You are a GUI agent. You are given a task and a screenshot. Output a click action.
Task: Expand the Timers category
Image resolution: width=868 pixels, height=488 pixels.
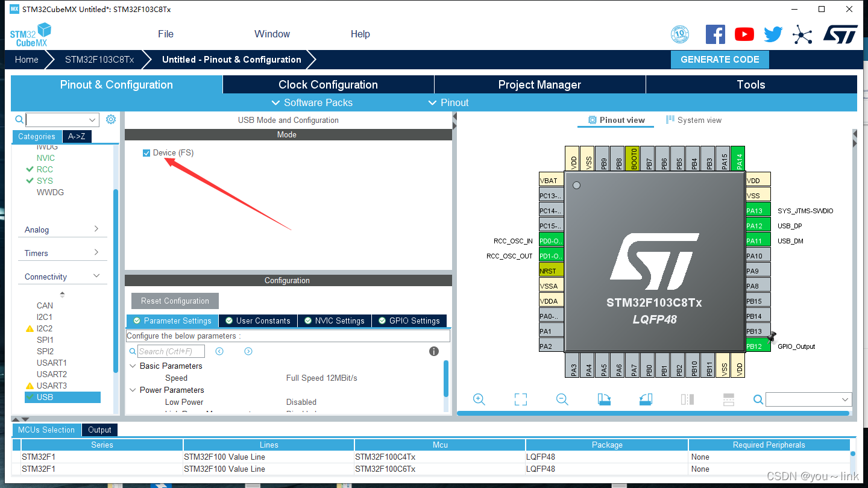click(62, 253)
